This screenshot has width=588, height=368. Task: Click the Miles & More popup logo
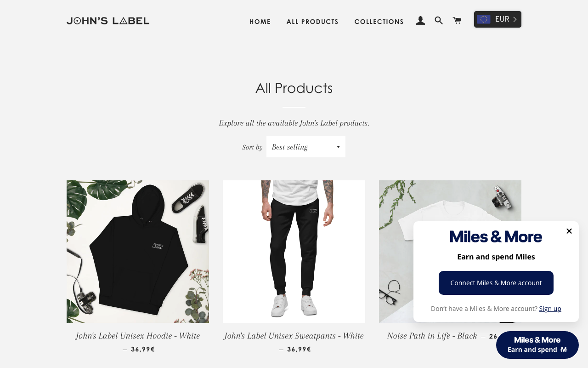tap(496, 237)
